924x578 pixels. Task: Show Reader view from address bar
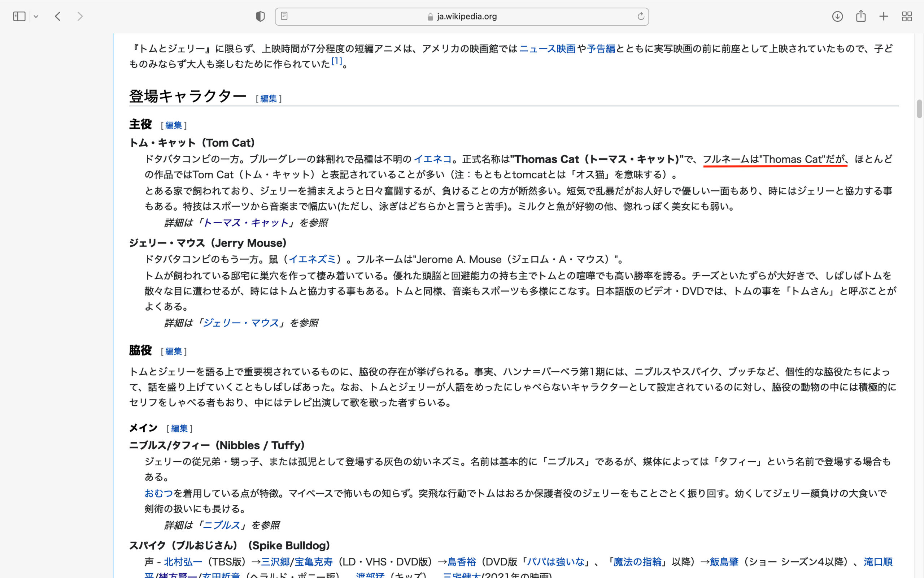(284, 16)
